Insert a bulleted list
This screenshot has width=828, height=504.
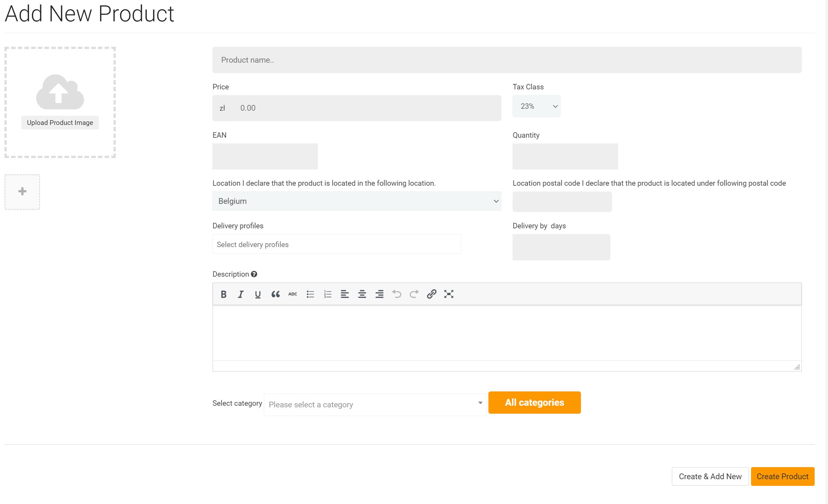coord(310,294)
